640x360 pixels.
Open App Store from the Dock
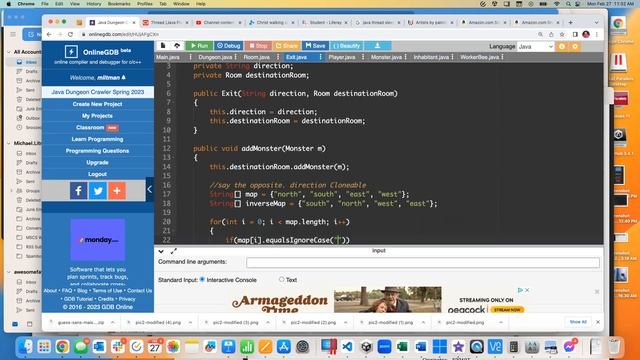tap(283, 347)
